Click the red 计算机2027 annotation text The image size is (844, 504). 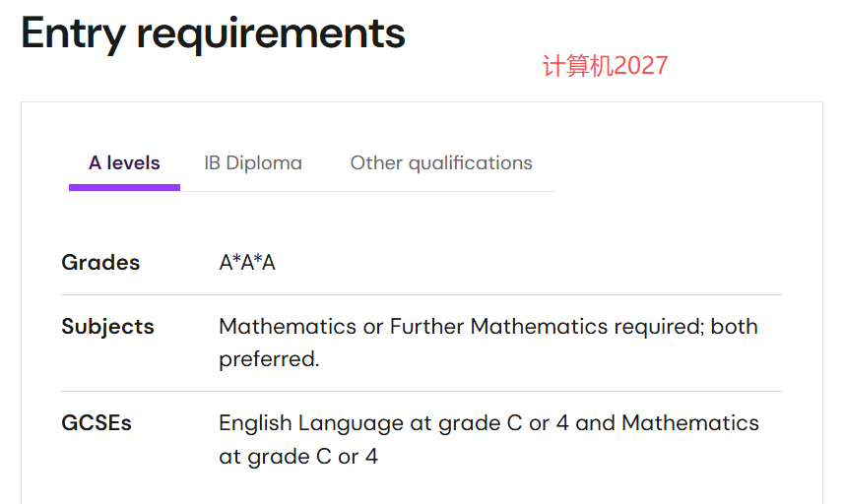(x=605, y=67)
